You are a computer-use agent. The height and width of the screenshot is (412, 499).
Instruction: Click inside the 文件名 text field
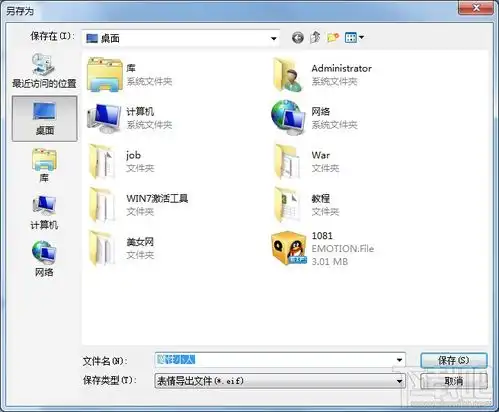point(275,360)
